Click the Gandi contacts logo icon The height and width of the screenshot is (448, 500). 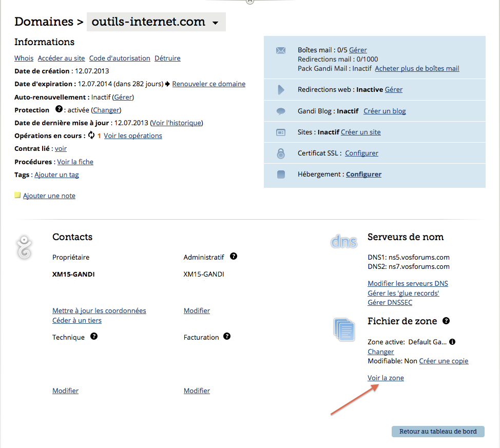[24, 247]
